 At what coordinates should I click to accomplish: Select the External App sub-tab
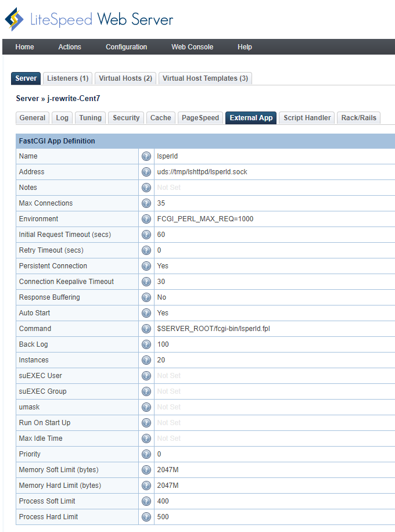coord(251,118)
